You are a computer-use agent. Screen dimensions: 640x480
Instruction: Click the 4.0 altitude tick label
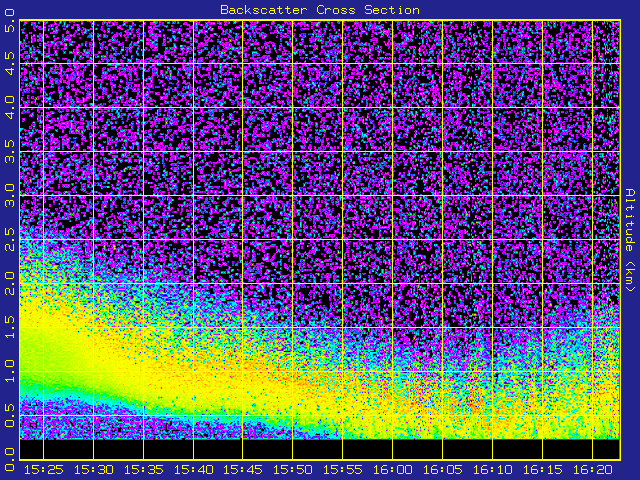tap(10, 107)
